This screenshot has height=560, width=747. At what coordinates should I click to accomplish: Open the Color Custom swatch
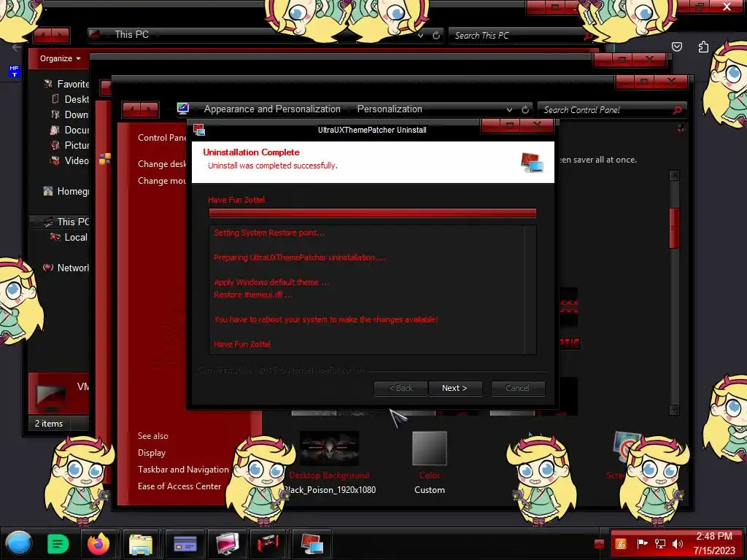click(x=430, y=448)
